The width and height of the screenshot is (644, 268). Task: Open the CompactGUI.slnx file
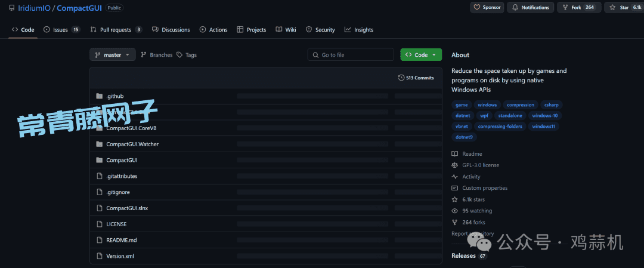tap(127, 208)
